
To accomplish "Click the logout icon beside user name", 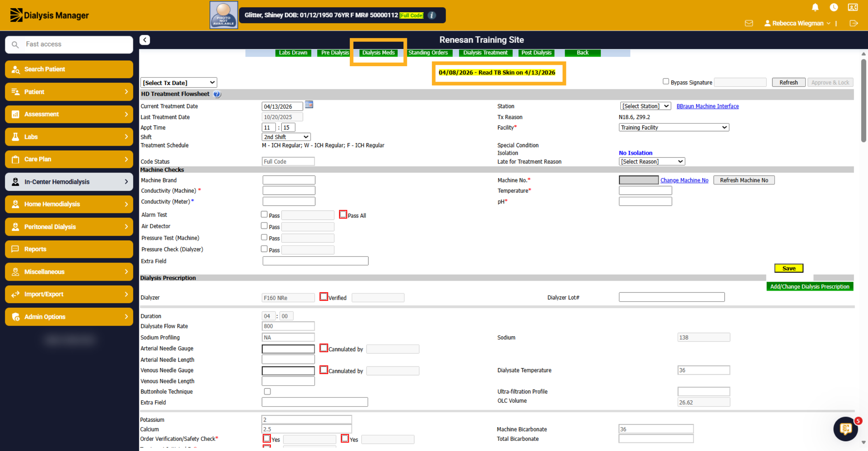I will point(854,23).
